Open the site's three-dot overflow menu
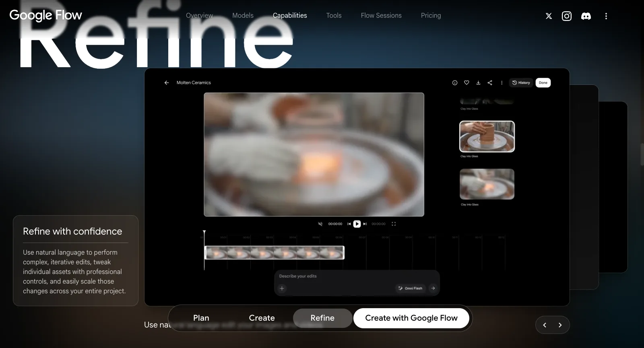 (x=606, y=16)
